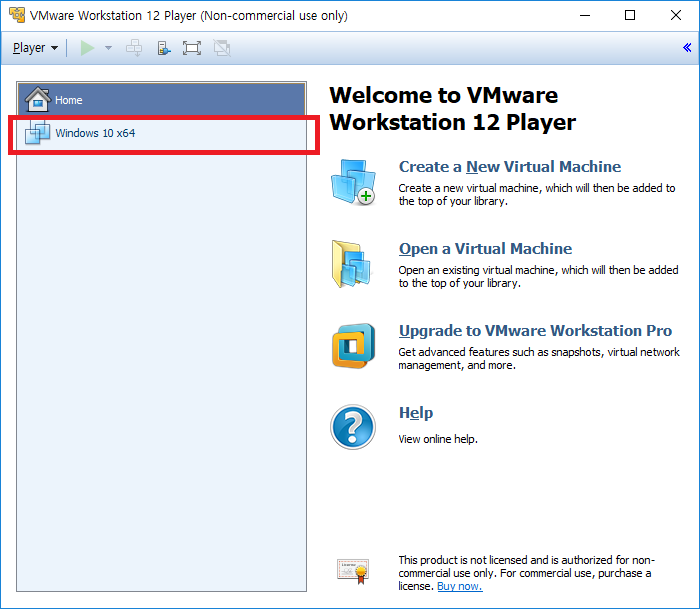Expand the power options dropdown arrow
The height and width of the screenshot is (609, 700).
pos(108,48)
